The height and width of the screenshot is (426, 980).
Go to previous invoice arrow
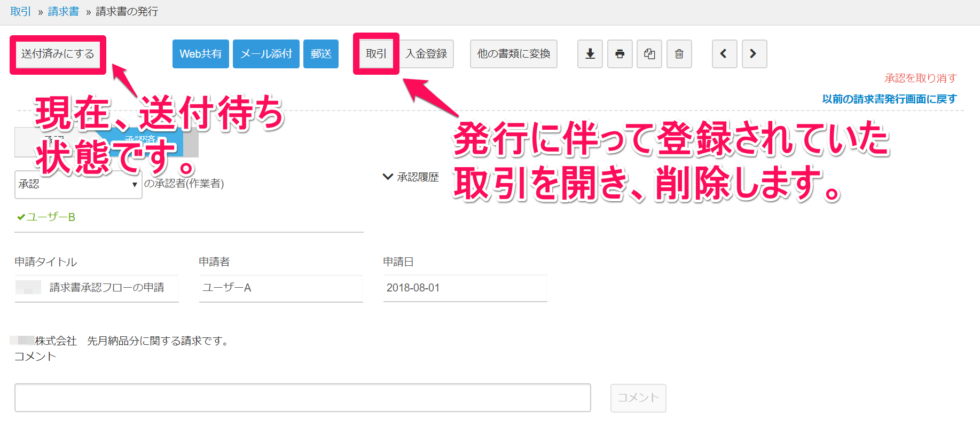724,54
